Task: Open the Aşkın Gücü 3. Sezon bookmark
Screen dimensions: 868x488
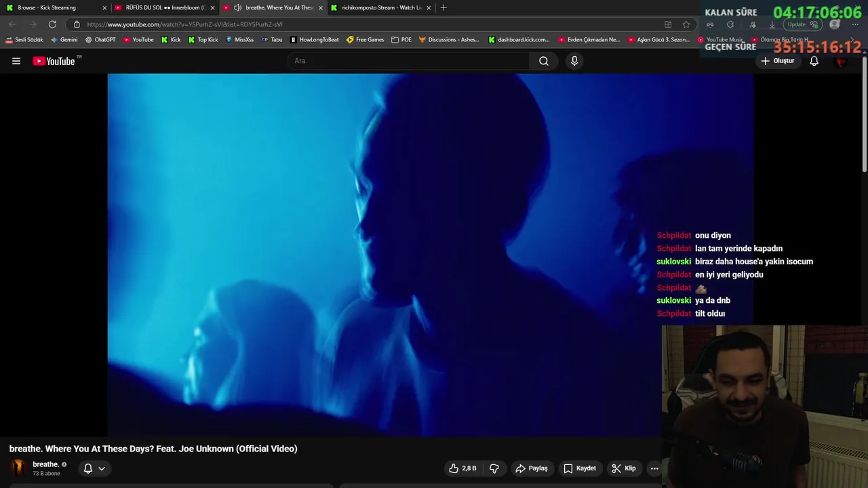Action: tap(658, 40)
